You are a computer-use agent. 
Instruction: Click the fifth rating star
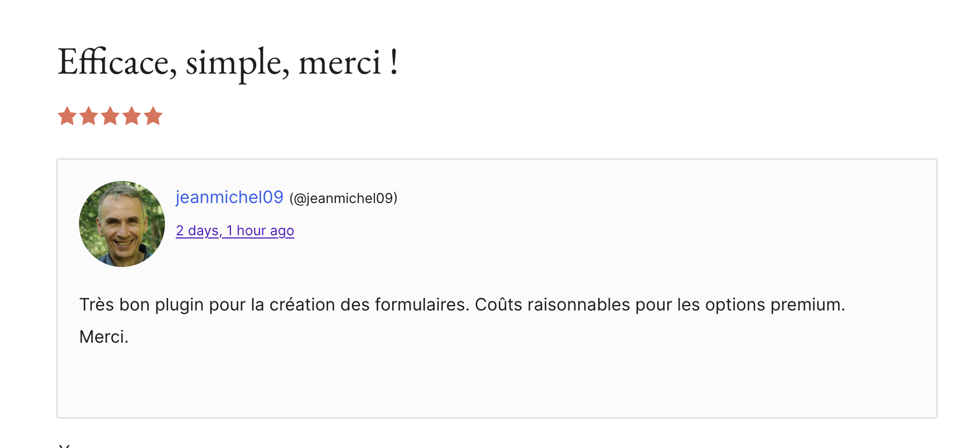click(x=153, y=116)
